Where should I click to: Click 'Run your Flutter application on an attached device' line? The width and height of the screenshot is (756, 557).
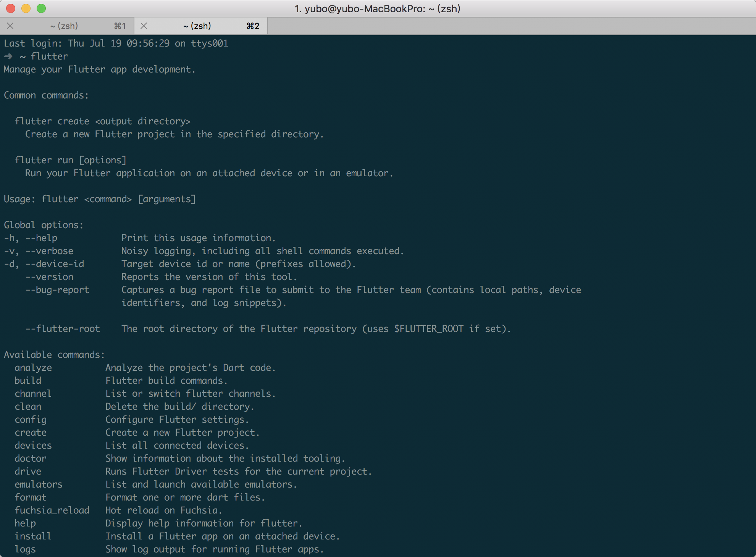tap(209, 173)
